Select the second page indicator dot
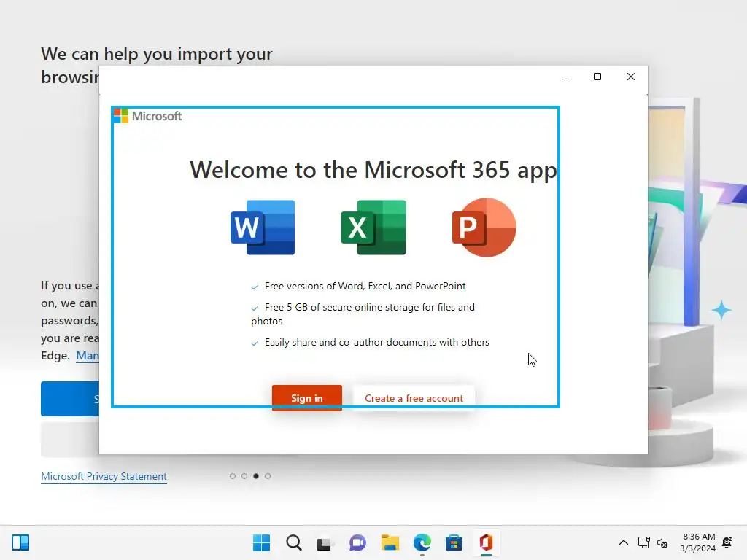Viewport: 747px width, 560px height. (x=244, y=475)
